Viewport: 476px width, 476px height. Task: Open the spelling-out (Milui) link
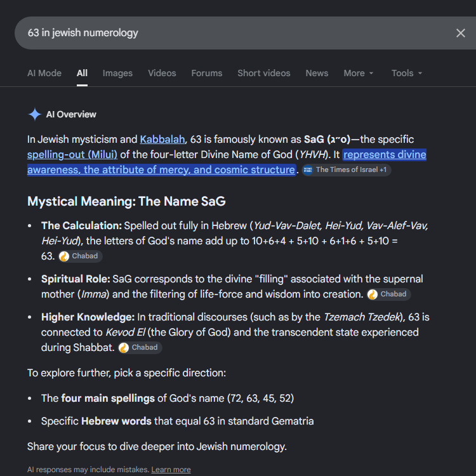pyautogui.click(x=72, y=154)
